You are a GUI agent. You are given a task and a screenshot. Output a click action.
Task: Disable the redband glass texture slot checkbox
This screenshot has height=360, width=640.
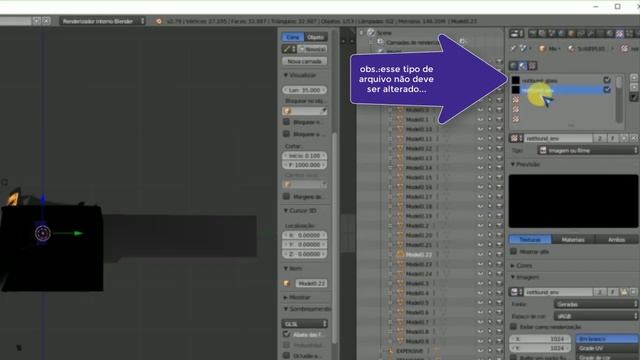(x=607, y=80)
